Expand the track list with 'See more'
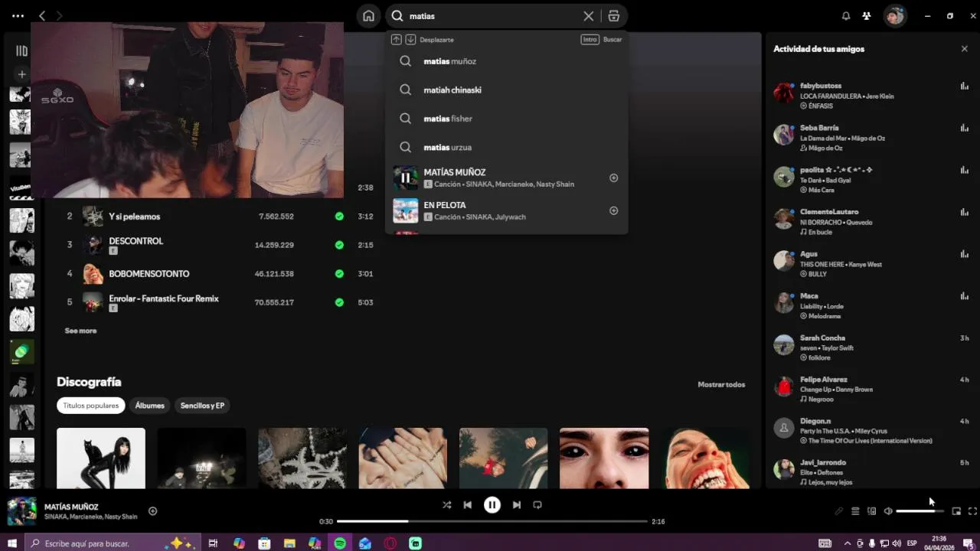The height and width of the screenshot is (551, 980). (x=80, y=331)
